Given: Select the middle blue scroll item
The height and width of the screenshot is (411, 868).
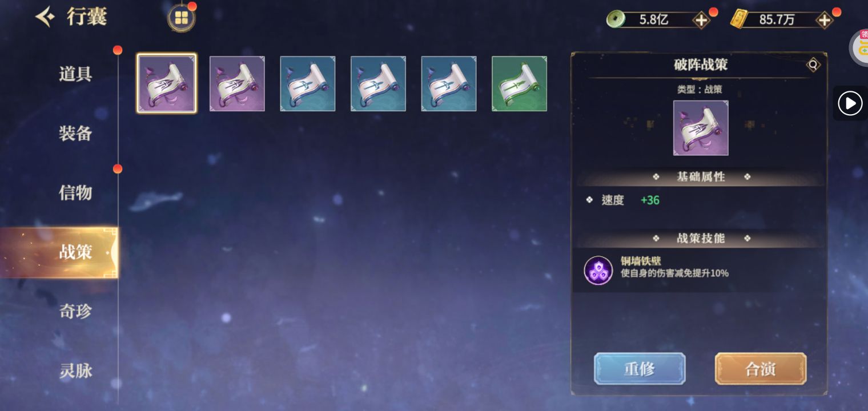Looking at the screenshot, I should pyautogui.click(x=378, y=83).
